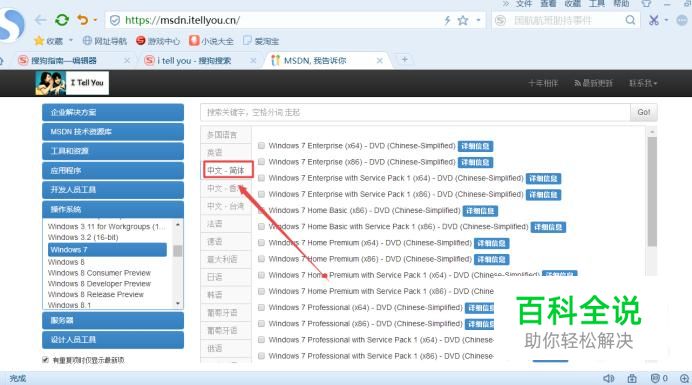
Task: Open dropdown arrow beside address bar star
Action: coord(478,20)
